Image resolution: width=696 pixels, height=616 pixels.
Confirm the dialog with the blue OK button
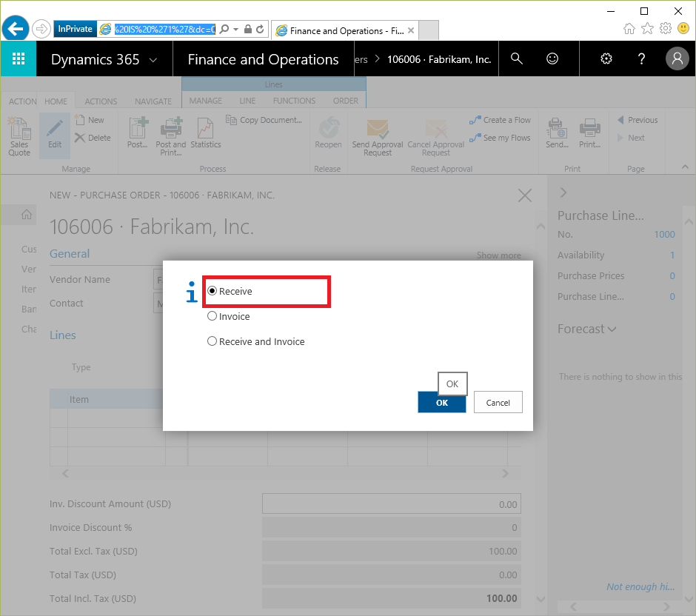pos(441,403)
